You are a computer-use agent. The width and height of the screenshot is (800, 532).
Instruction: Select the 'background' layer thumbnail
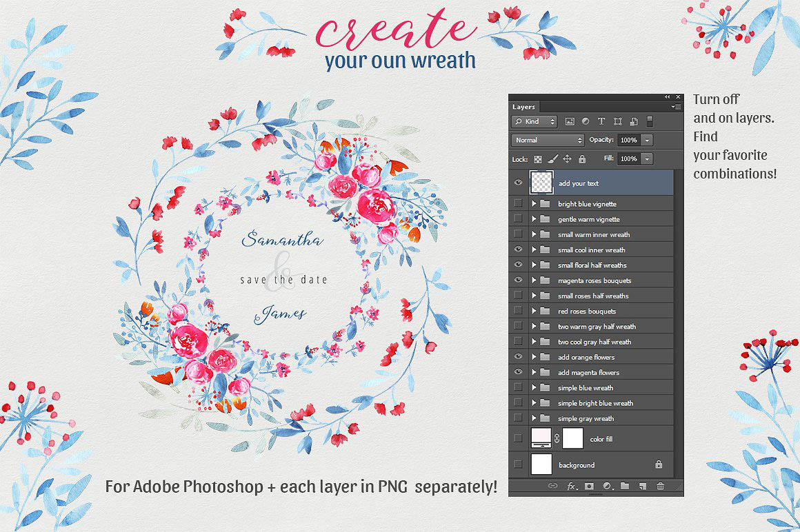[541, 464]
